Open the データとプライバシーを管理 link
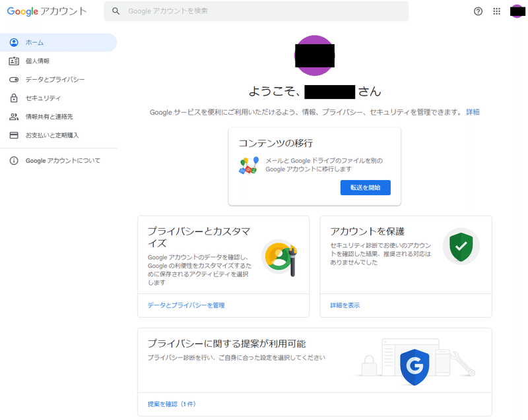Viewport: 528px width, 420px height. pos(186,305)
